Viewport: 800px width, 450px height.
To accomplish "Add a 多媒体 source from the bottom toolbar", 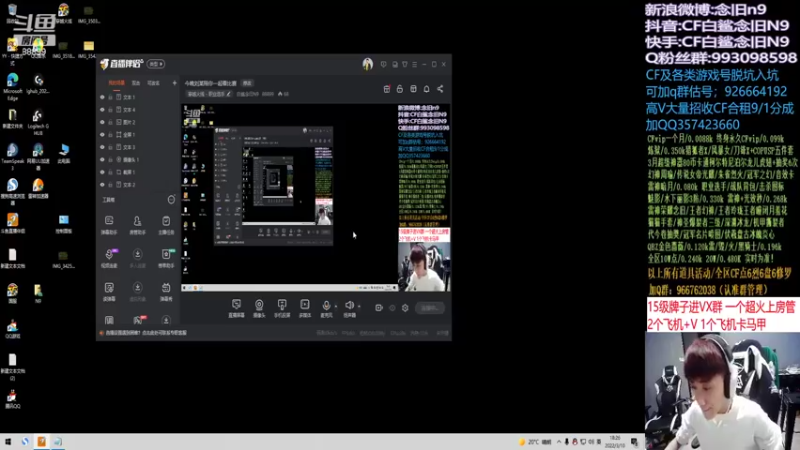I will (305, 308).
